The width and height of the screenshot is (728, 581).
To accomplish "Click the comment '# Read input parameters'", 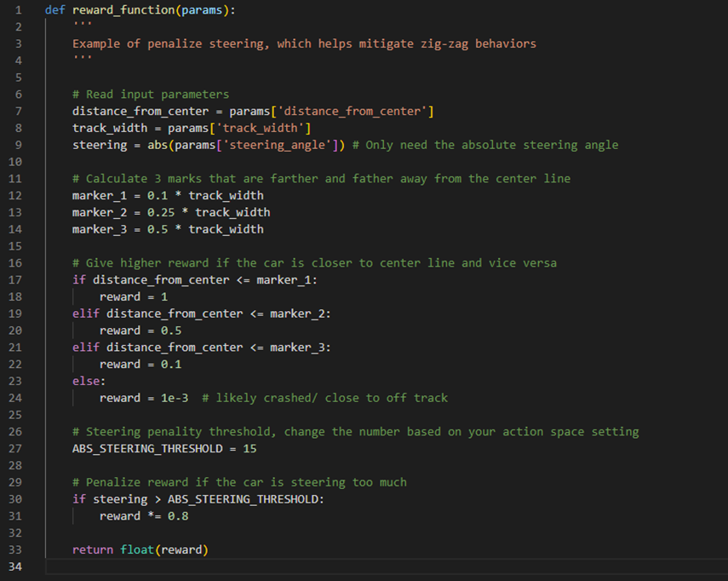I will [x=151, y=95].
